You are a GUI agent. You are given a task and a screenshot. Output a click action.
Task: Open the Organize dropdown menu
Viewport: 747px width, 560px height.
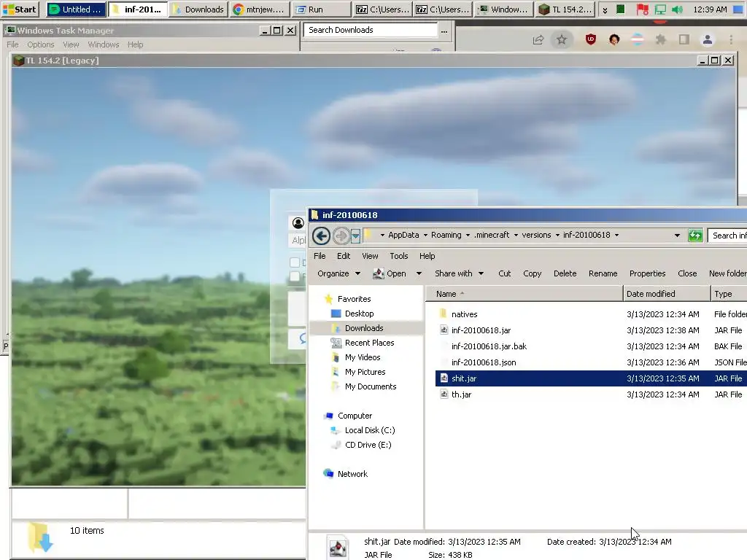[x=338, y=273]
